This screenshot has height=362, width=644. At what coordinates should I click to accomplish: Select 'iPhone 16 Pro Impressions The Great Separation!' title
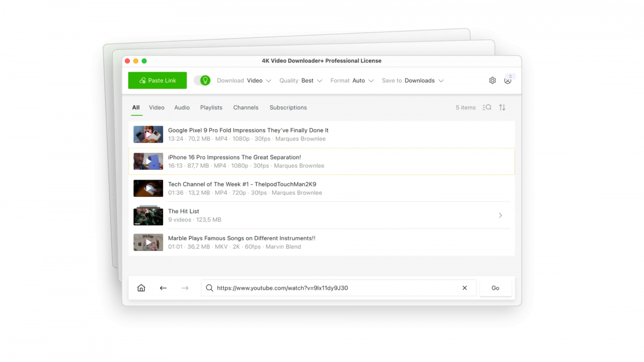[x=235, y=157]
